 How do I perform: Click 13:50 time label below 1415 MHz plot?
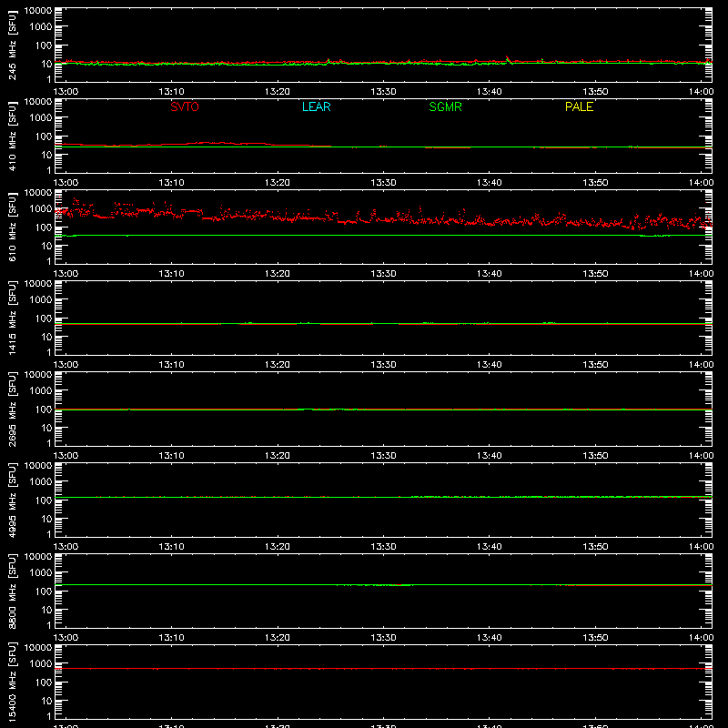coord(595,365)
